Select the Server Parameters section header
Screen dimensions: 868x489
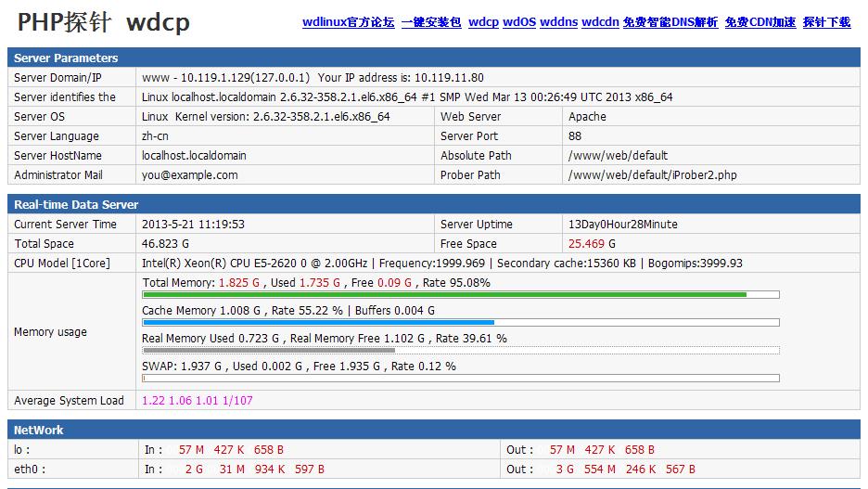point(66,58)
